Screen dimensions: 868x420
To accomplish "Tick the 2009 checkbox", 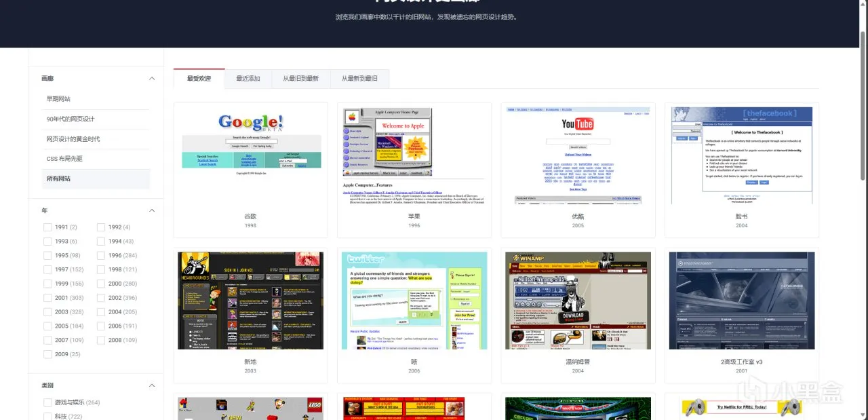I will [47, 354].
